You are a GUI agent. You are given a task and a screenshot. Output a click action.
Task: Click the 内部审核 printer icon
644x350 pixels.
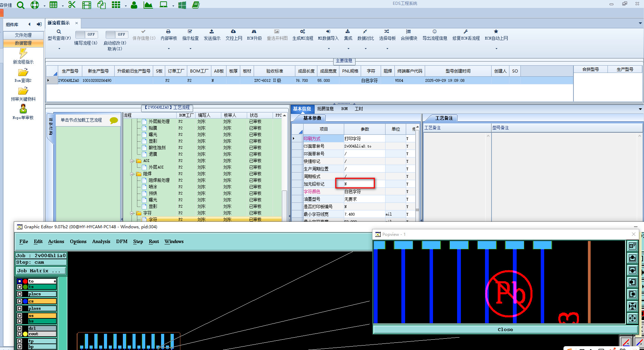[168, 31]
